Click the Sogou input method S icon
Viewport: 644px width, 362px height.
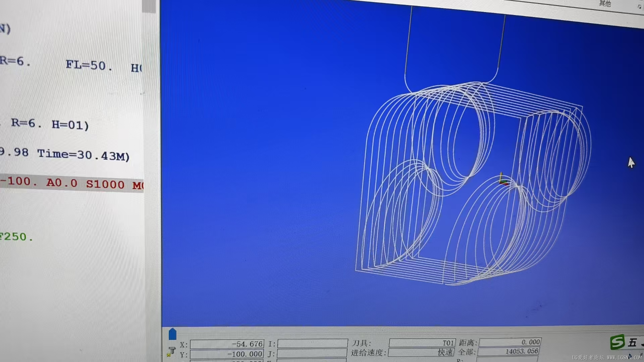coord(617,342)
